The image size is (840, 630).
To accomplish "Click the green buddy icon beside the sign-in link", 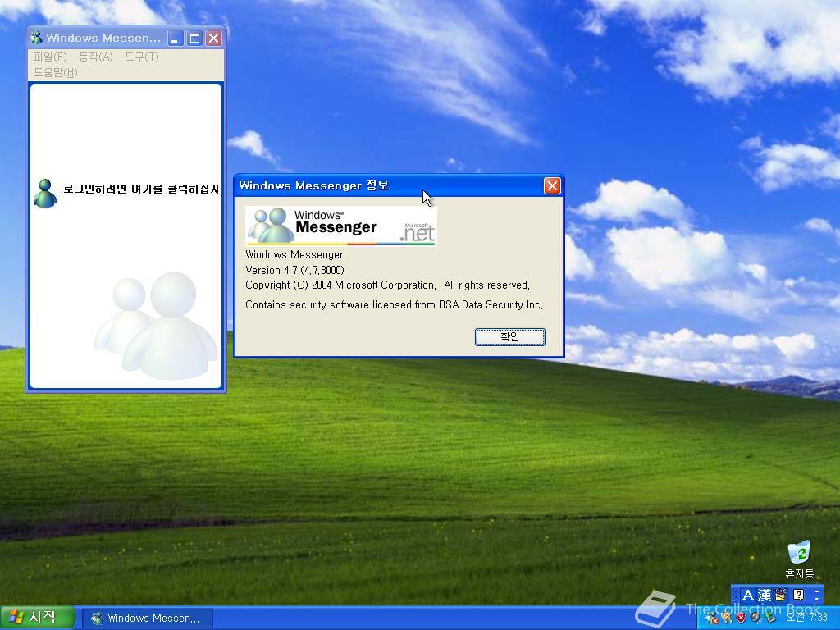I will (x=45, y=193).
